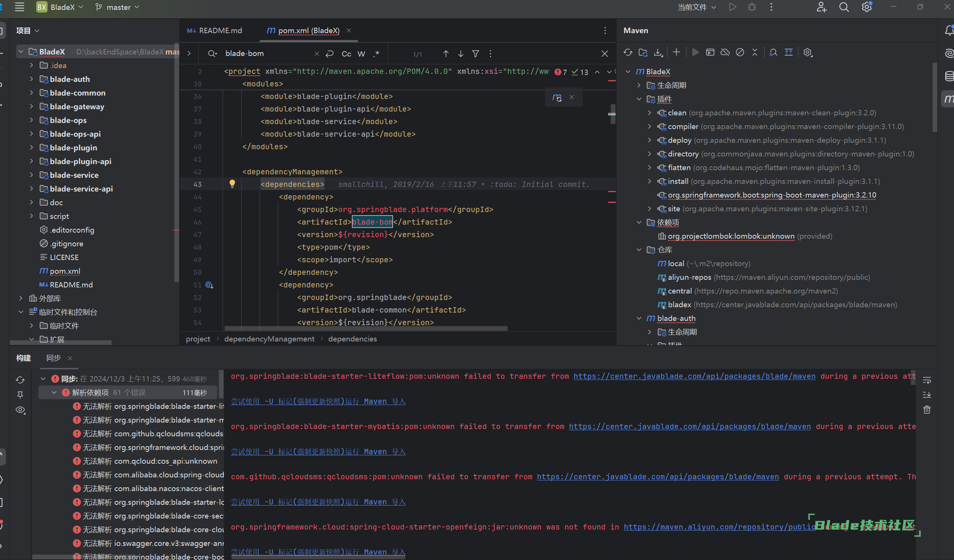The image size is (954, 560).
Task: Click the debug bug icon
Action: pos(752,7)
